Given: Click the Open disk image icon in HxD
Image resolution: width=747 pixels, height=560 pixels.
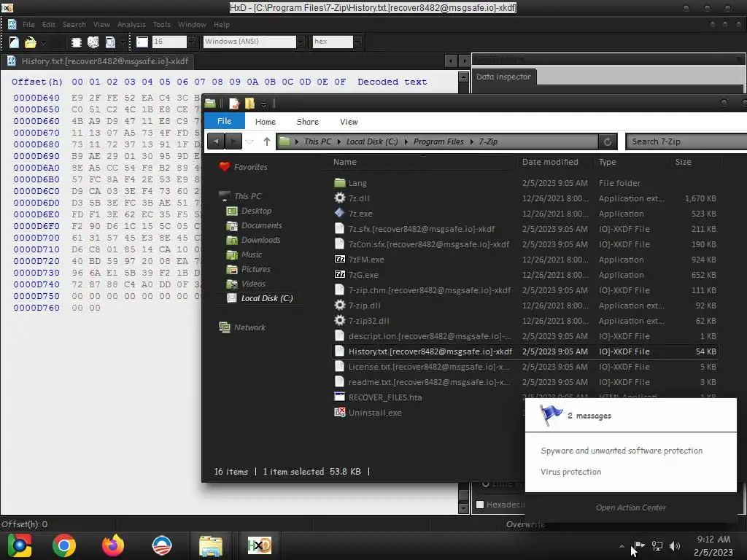Looking at the screenshot, I should point(110,42).
